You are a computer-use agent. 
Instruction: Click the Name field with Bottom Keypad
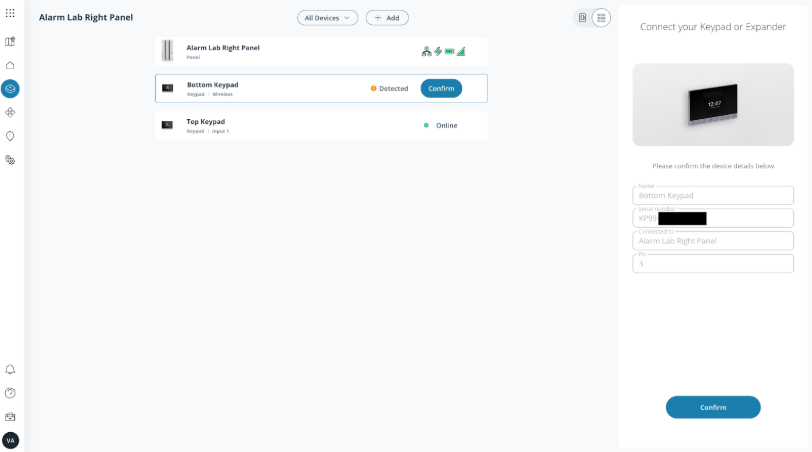(x=712, y=195)
